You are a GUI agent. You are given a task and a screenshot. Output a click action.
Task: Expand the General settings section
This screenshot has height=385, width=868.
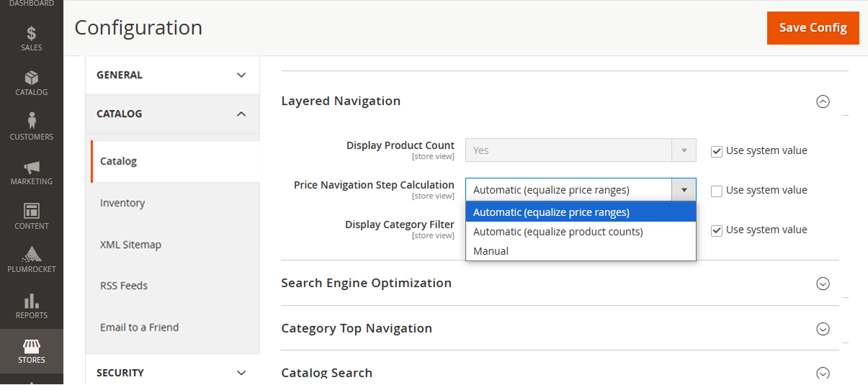172,75
